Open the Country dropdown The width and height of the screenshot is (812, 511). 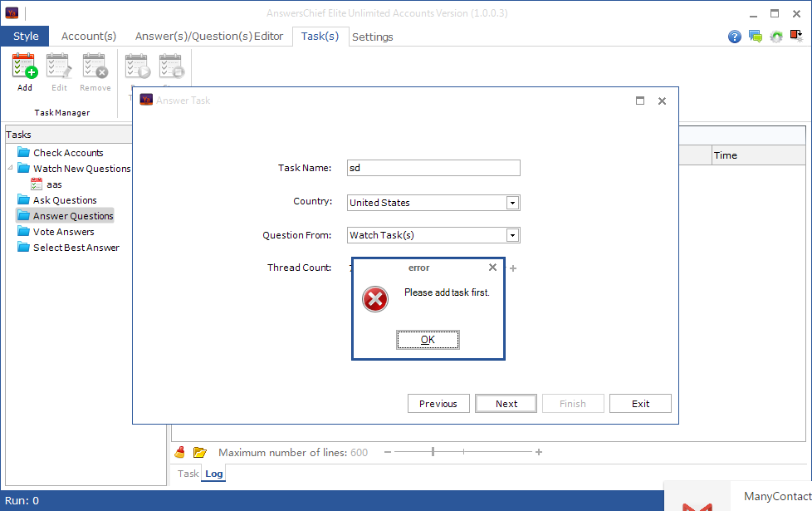point(512,203)
